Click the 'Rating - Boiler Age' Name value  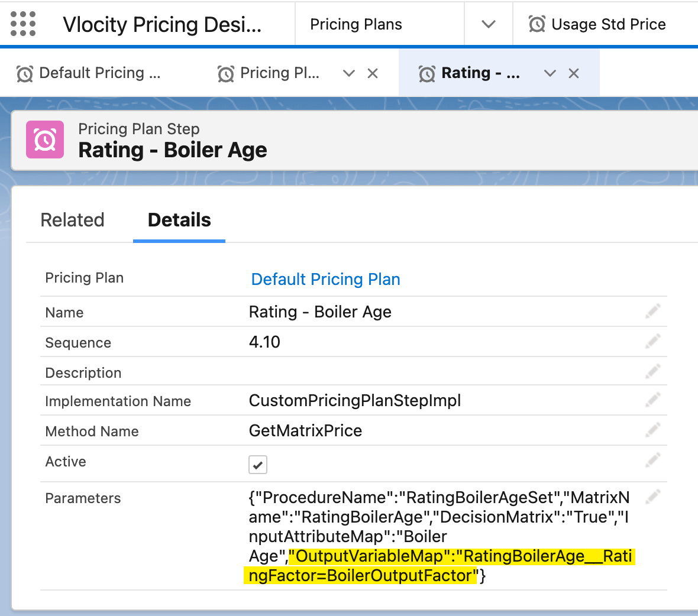click(x=320, y=312)
